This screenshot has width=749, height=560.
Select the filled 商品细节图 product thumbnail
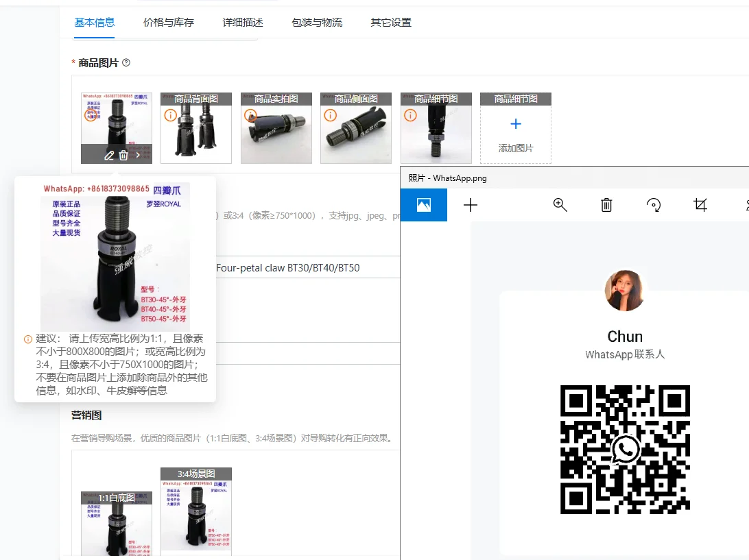click(436, 128)
